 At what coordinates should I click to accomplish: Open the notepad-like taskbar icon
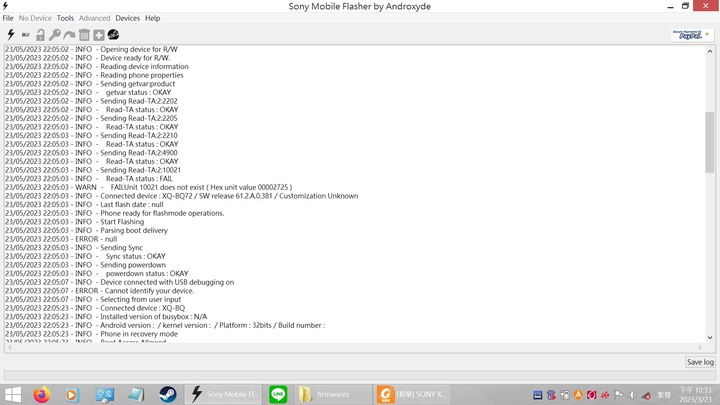coord(136,394)
